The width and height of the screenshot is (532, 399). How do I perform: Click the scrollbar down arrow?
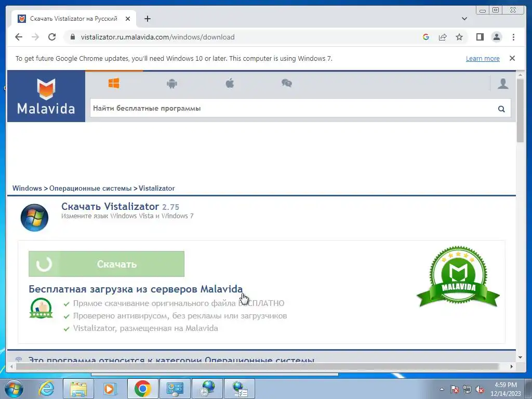click(521, 357)
